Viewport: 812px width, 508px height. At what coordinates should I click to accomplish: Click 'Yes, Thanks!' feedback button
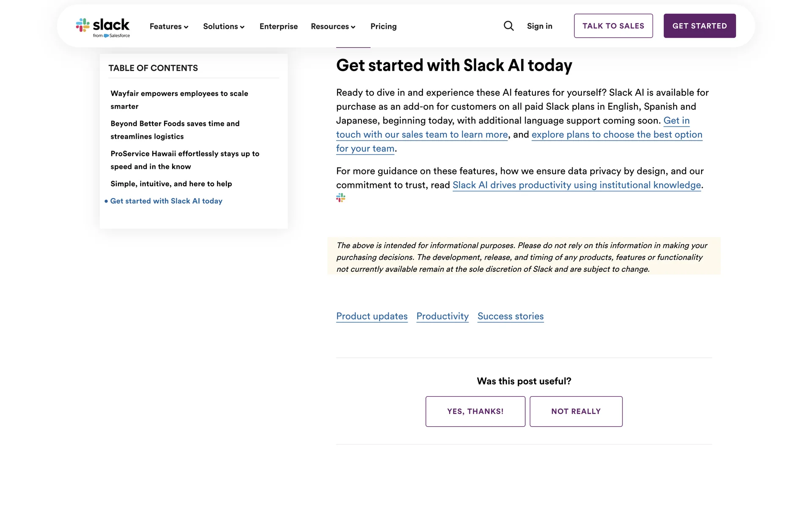coord(475,411)
